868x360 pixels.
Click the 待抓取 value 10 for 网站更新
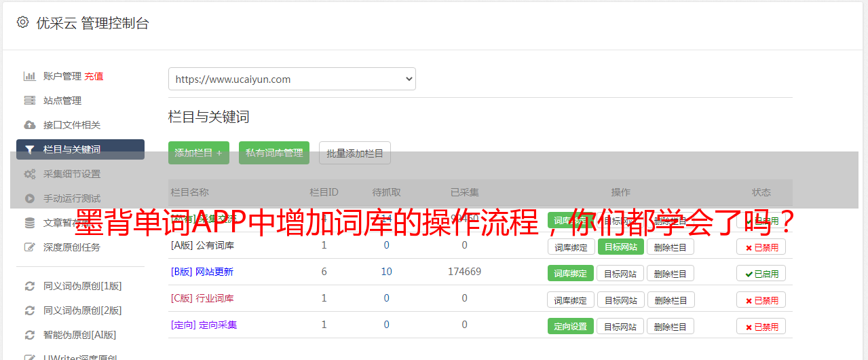386,272
